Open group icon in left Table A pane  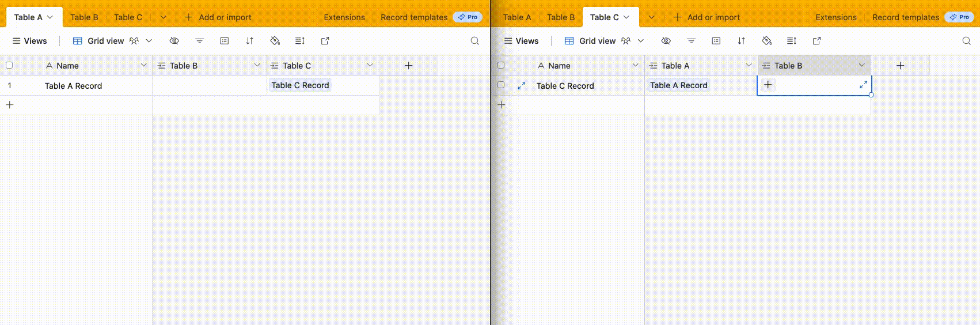click(x=225, y=41)
